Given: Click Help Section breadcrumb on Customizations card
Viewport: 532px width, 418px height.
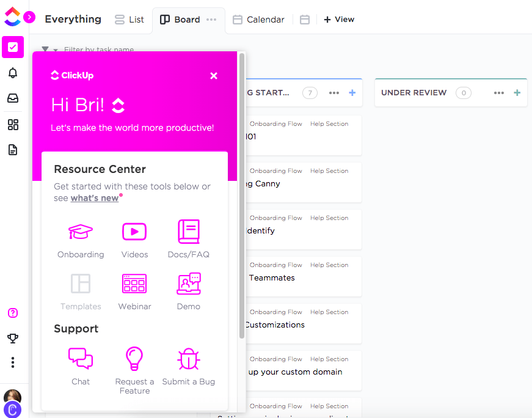Looking at the screenshot, I should point(329,312).
